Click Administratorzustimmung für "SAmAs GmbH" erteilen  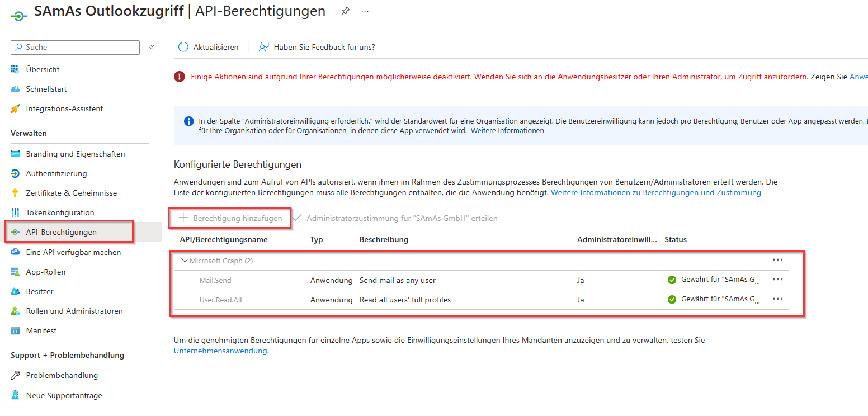point(395,218)
